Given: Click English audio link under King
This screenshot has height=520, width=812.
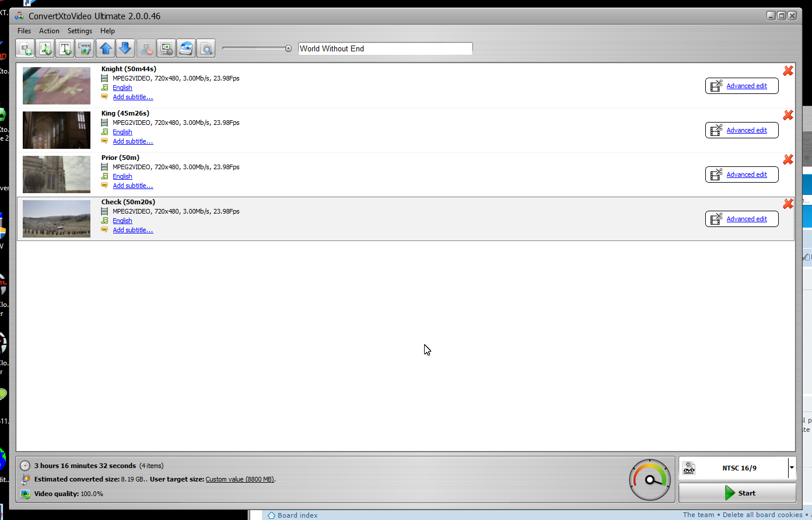Looking at the screenshot, I should click(123, 132).
